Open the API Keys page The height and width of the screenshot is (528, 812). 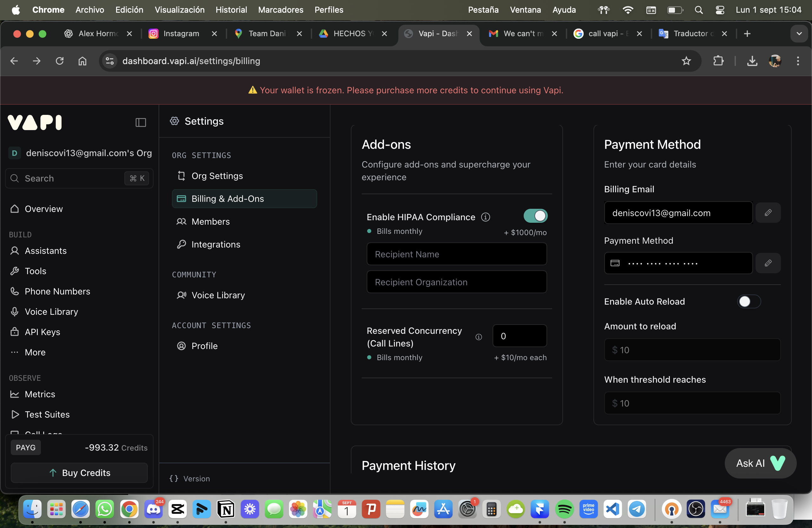(x=42, y=332)
